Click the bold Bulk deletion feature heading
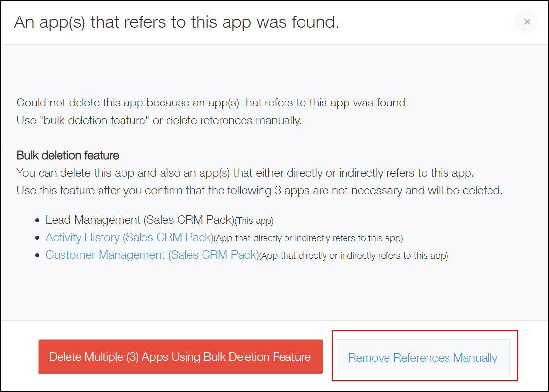Viewport: 549px width, 392px height. tap(68, 156)
